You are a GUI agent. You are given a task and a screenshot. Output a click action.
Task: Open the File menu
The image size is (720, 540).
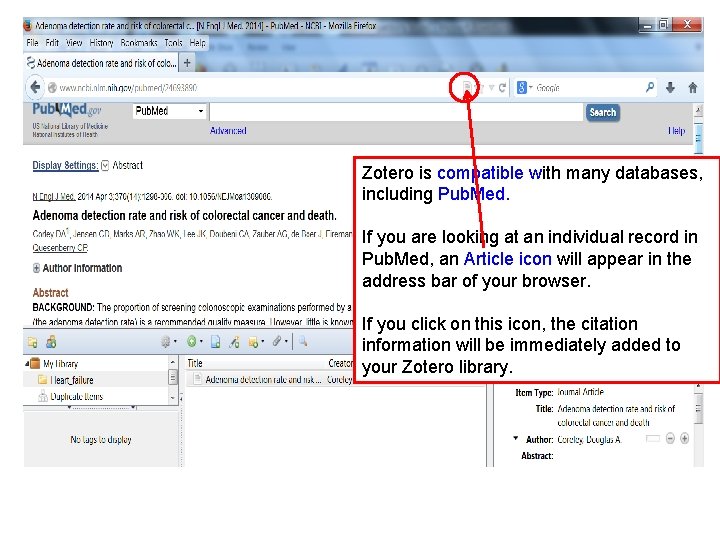(33, 43)
